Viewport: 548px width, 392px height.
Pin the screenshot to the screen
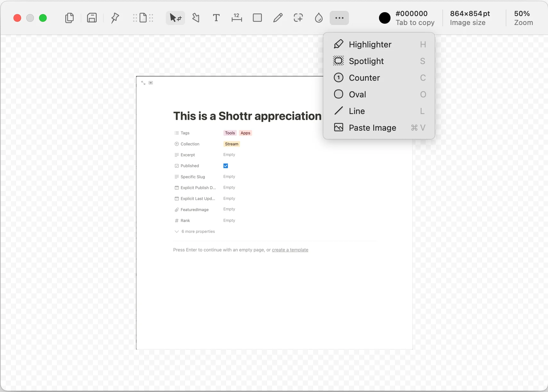coord(114,18)
